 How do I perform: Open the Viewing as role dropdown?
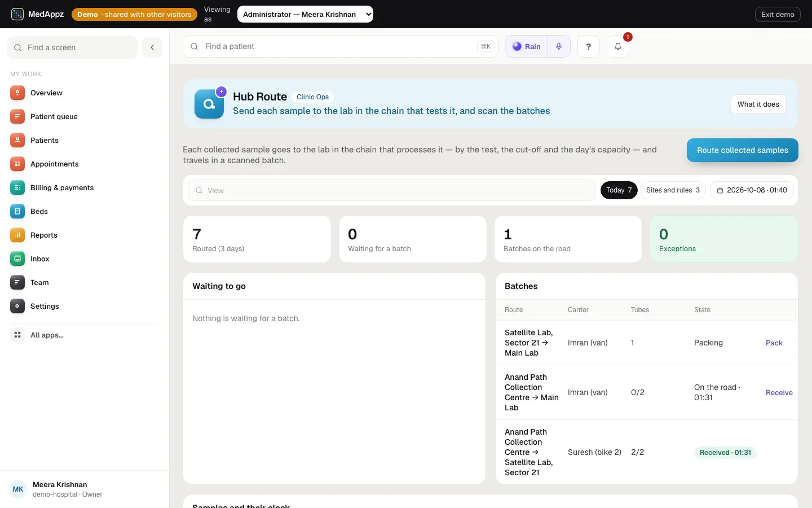point(305,14)
